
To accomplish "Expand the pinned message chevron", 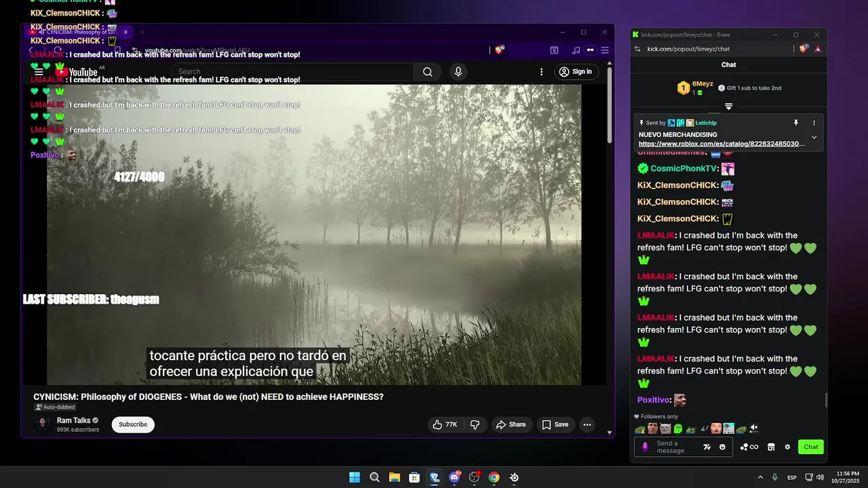I will pos(814,138).
